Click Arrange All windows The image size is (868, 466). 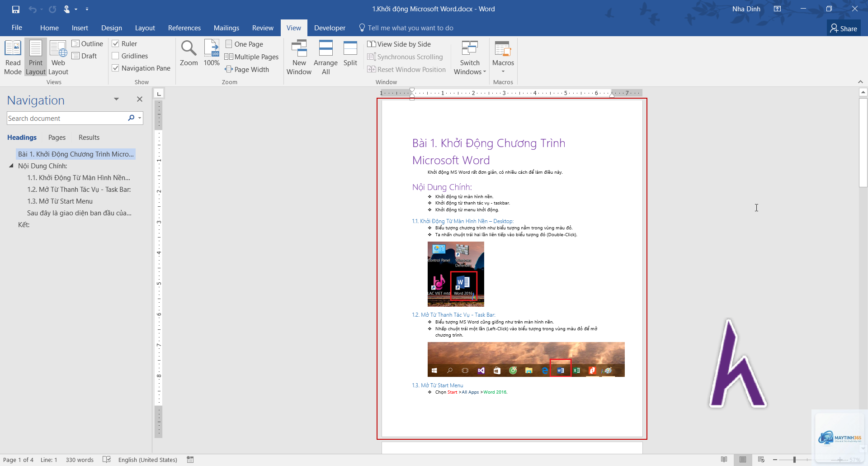pyautogui.click(x=325, y=57)
